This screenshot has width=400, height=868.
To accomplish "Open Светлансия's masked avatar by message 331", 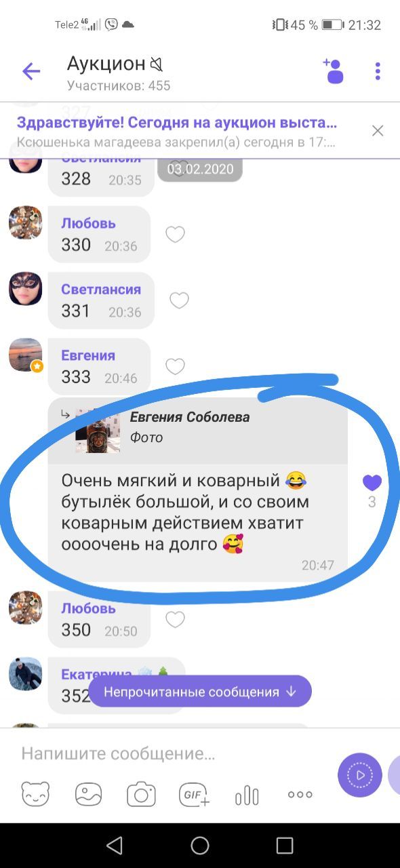I will click(x=26, y=289).
